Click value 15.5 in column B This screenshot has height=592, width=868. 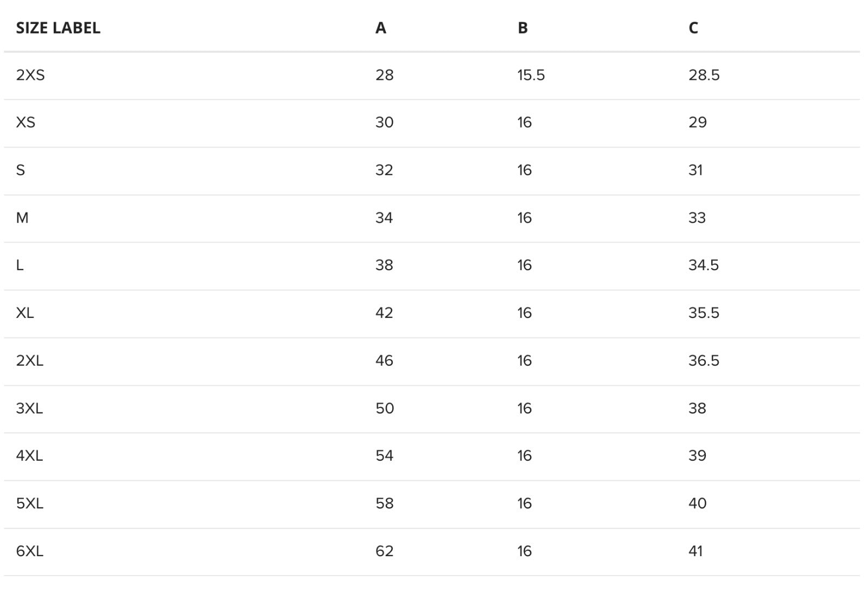[x=531, y=75]
